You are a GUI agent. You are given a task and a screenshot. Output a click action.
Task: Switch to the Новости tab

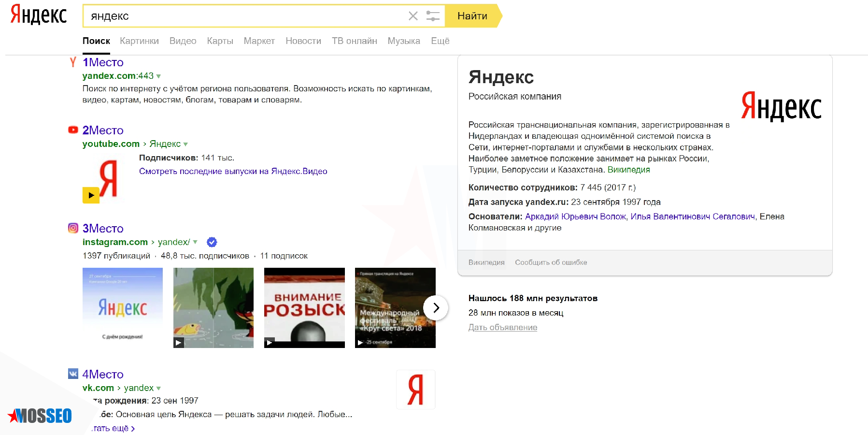(303, 41)
